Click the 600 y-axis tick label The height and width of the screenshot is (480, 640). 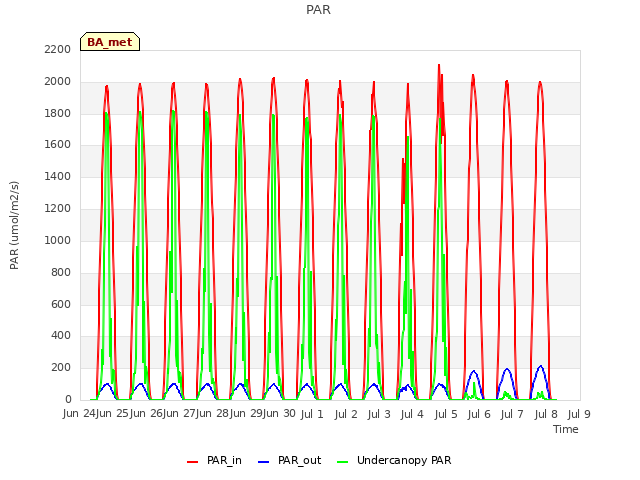point(61,304)
